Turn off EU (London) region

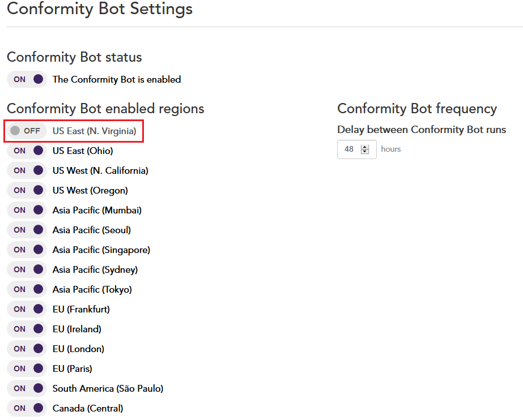[27, 349]
